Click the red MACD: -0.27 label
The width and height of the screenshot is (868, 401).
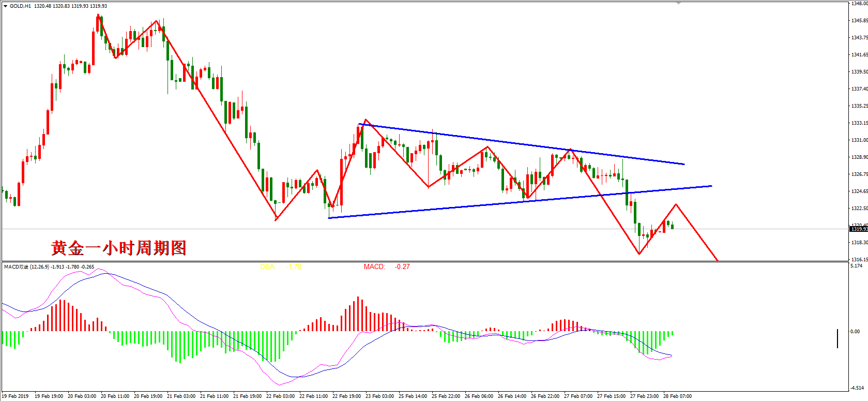(x=386, y=267)
